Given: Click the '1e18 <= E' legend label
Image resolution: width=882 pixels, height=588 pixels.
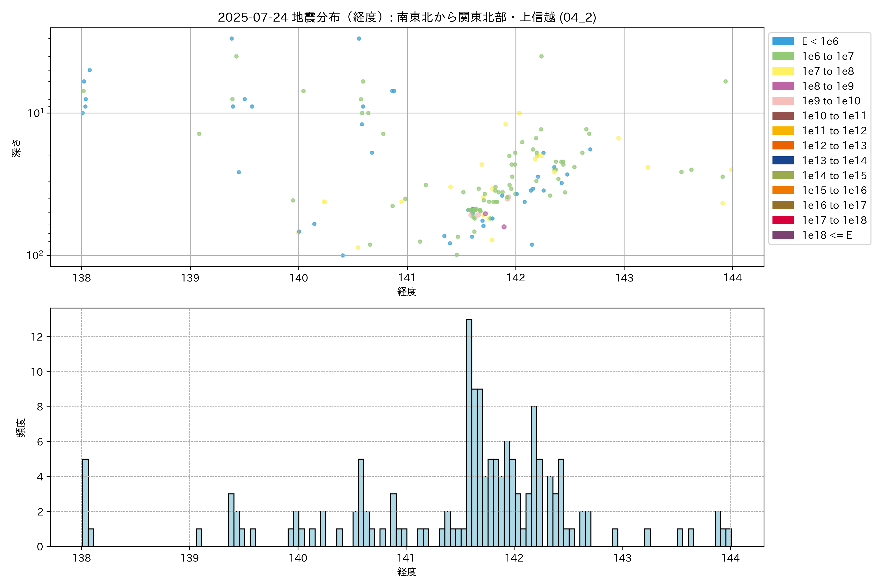Looking at the screenshot, I should [x=826, y=235].
